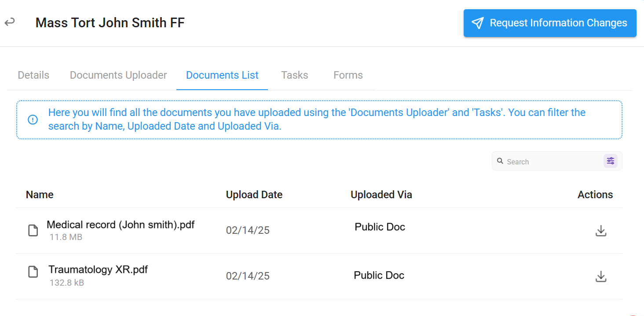Viewport: 644px width, 316px height.
Task: Click the Upload Date column header
Action: point(254,195)
